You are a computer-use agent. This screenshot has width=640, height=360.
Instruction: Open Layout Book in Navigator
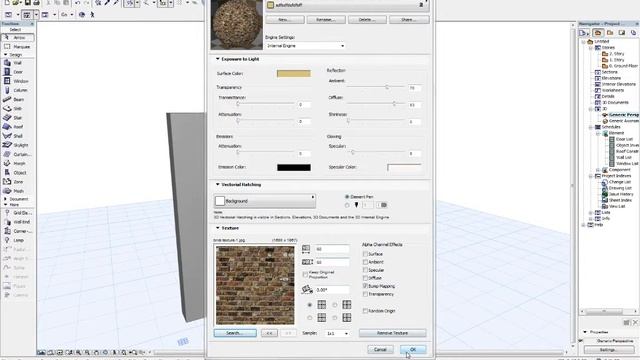pos(622,33)
